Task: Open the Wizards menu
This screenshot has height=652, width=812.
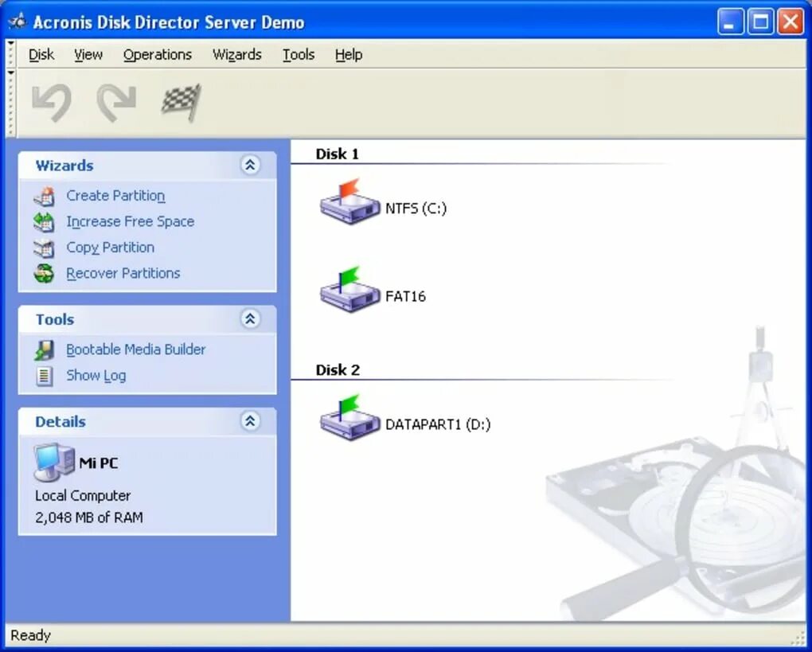Action: click(236, 54)
